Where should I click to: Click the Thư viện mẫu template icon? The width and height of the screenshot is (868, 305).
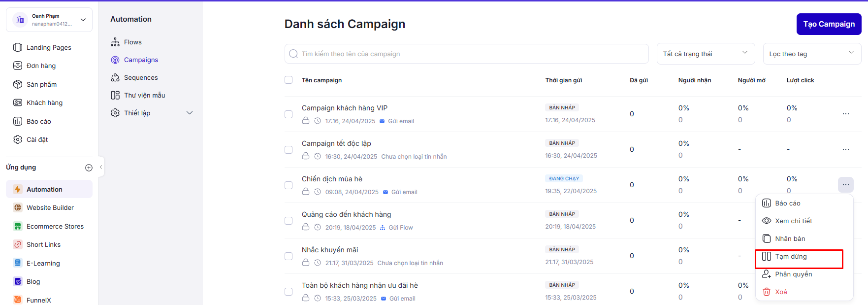pos(115,95)
